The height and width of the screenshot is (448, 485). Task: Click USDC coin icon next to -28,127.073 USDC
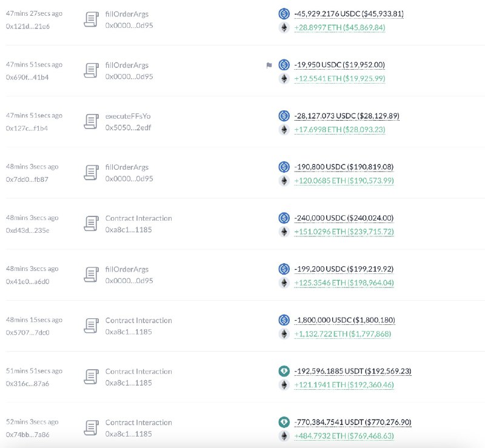coord(284,116)
